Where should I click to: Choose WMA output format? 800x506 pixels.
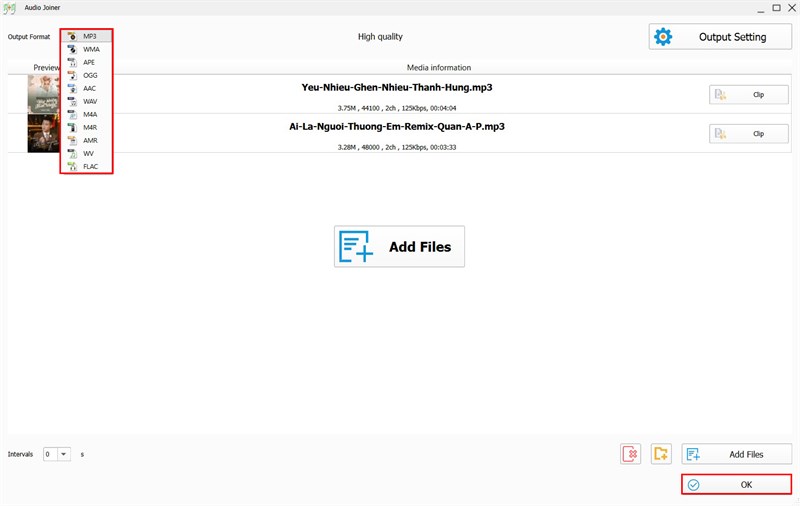click(90, 49)
